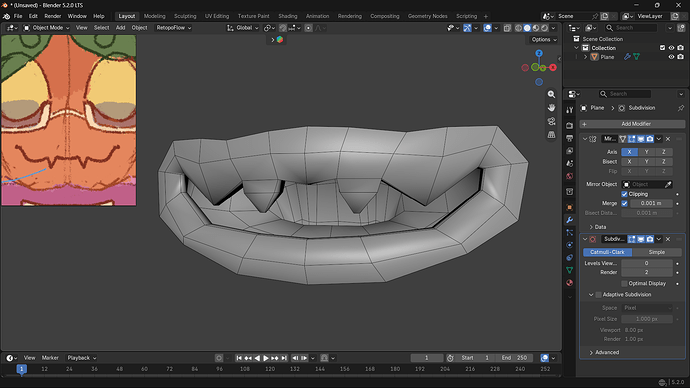Image resolution: width=690 pixels, height=388 pixels.
Task: Select Wireframe viewport shading mode
Action: coord(518,28)
